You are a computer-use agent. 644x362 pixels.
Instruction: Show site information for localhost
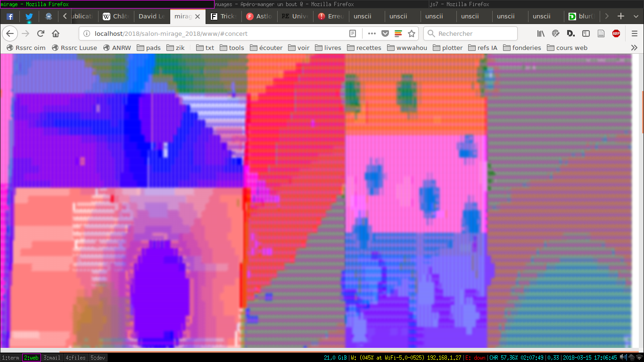tap(87, 33)
